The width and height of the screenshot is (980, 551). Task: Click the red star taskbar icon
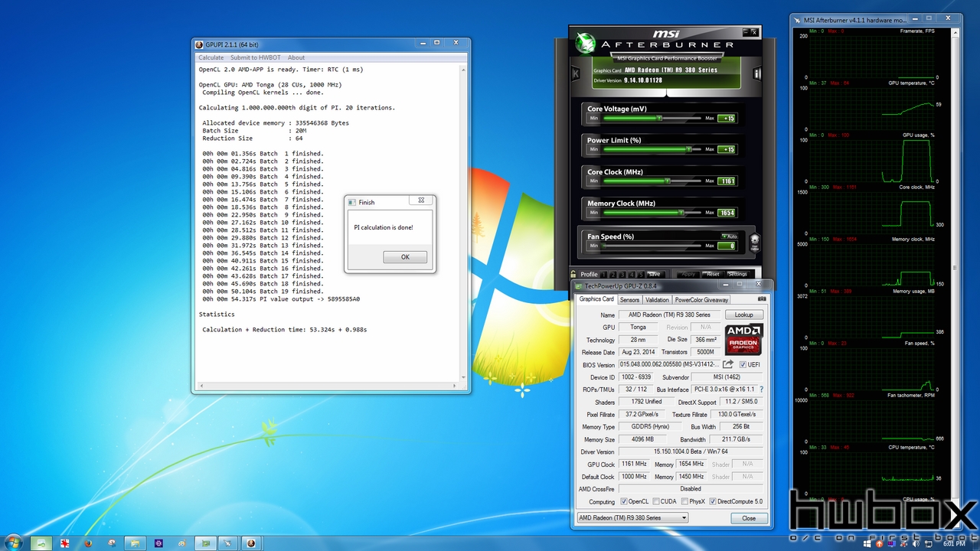[x=65, y=543]
